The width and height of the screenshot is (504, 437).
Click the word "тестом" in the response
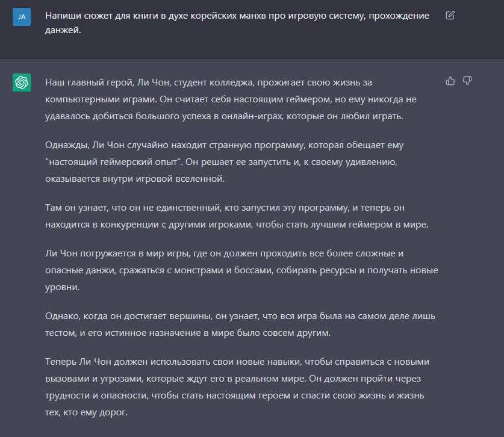60,333
